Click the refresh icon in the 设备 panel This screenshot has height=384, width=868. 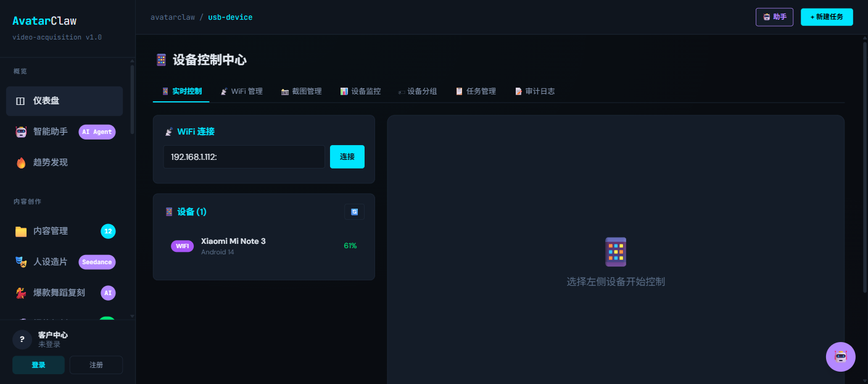point(354,212)
